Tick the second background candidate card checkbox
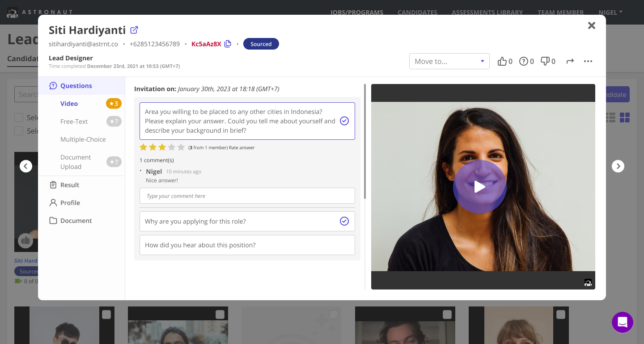Screen dimensions: 644x344 [x=220, y=315]
